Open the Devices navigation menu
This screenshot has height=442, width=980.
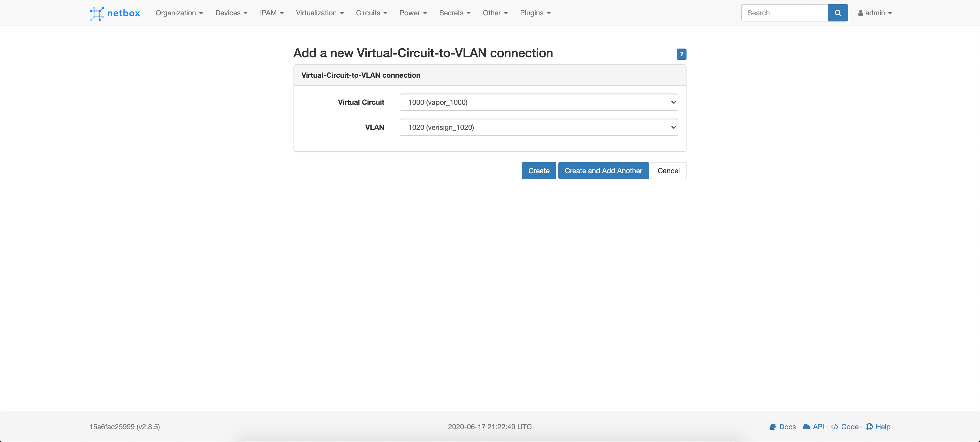pos(231,13)
